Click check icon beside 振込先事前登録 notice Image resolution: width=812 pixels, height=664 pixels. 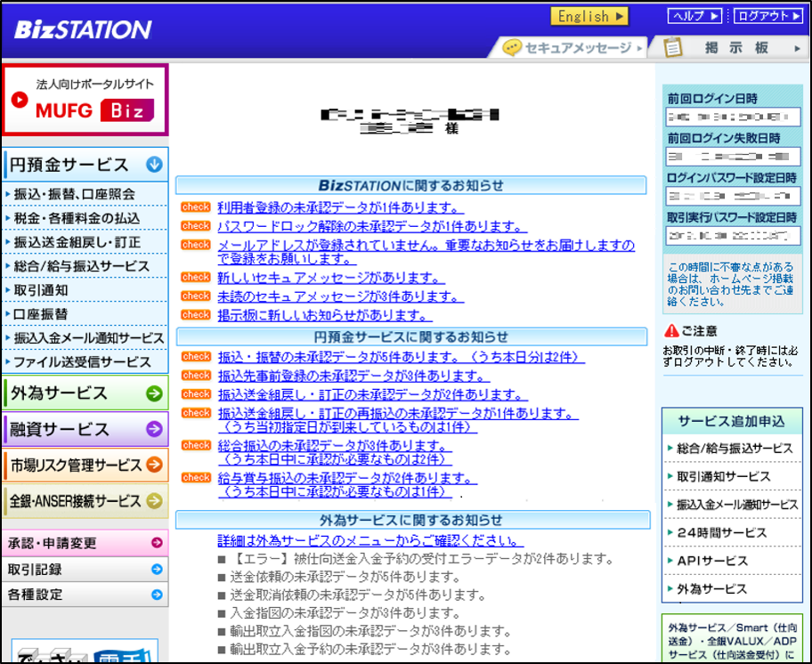click(196, 375)
